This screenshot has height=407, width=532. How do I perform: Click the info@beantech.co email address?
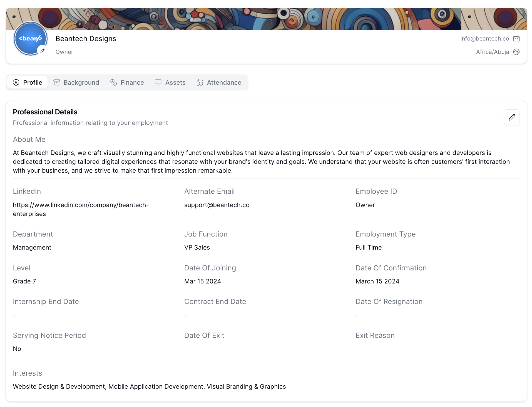(484, 39)
